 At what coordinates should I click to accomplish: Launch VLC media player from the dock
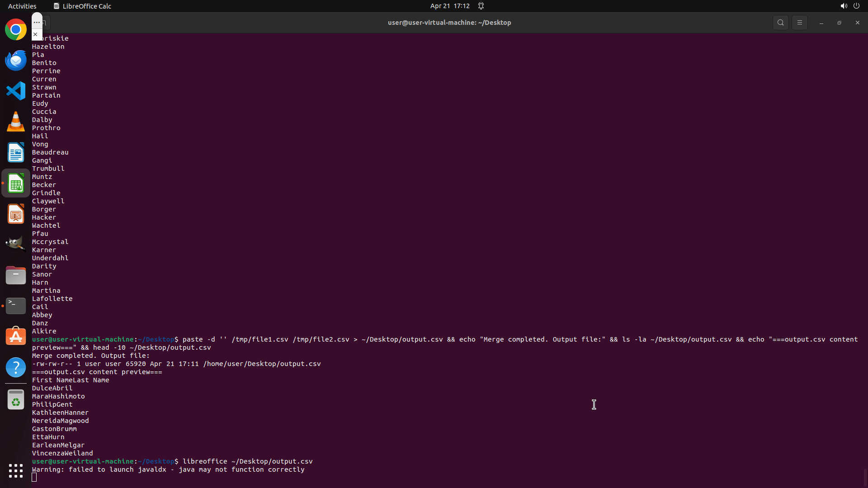16,122
